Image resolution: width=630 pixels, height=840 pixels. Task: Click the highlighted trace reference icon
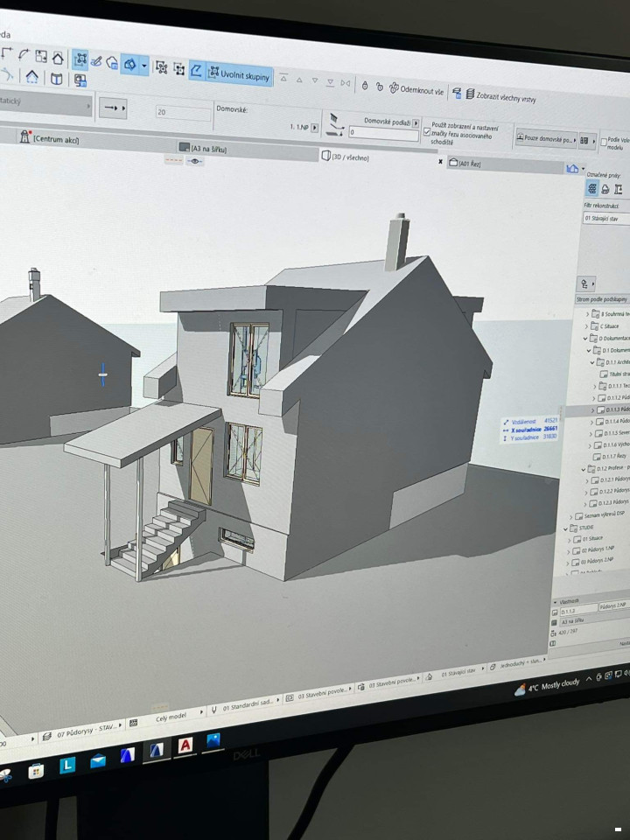pyautogui.click(x=129, y=64)
